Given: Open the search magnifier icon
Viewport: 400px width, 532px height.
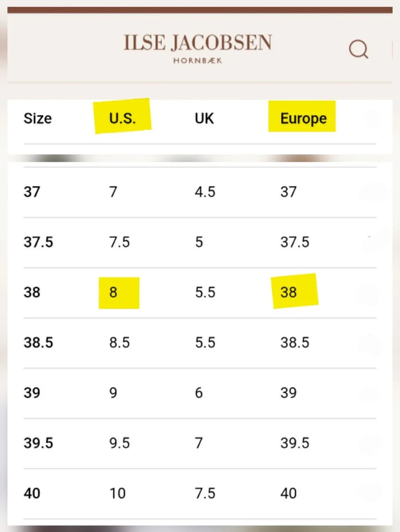Looking at the screenshot, I should click(358, 49).
